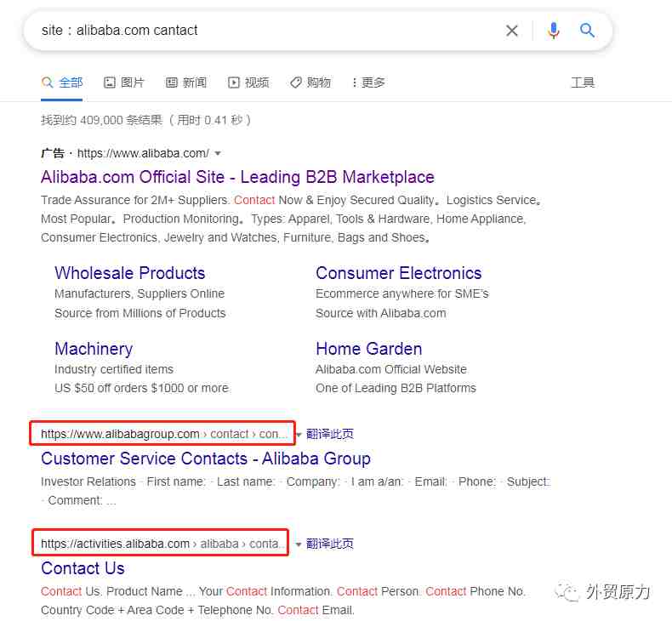Open the Contact Us result title
The width and height of the screenshot is (672, 621).
83,568
